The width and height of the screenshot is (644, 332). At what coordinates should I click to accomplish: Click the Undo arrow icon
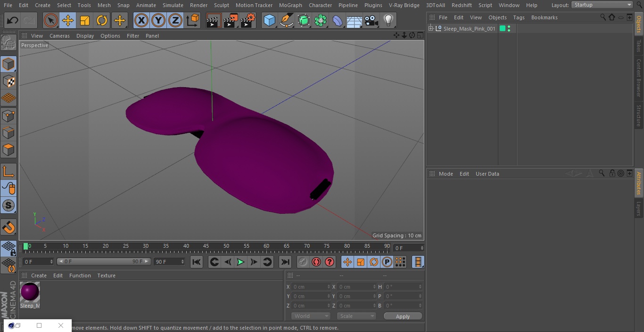[x=13, y=20]
